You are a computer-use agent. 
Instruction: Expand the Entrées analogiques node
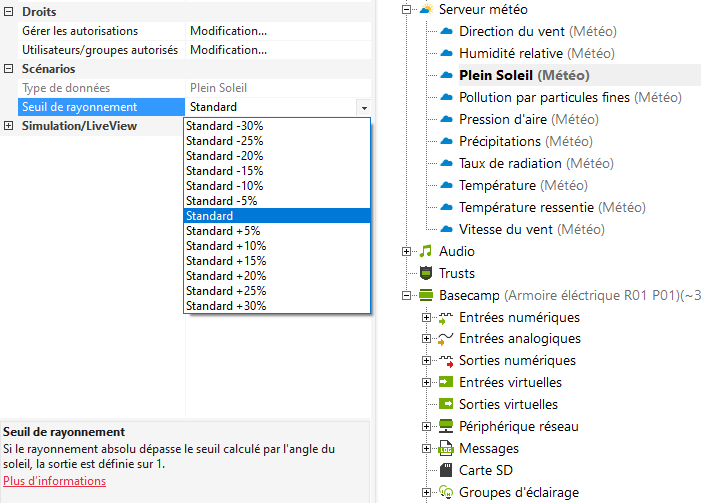pyautogui.click(x=427, y=339)
